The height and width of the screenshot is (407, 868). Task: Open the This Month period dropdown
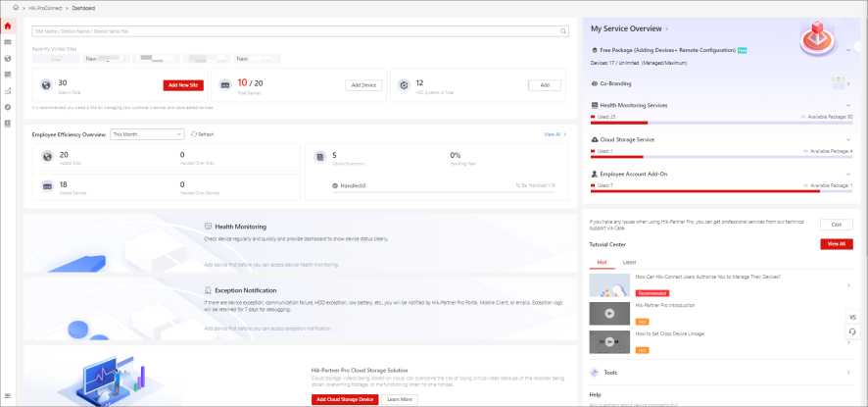[x=147, y=133]
